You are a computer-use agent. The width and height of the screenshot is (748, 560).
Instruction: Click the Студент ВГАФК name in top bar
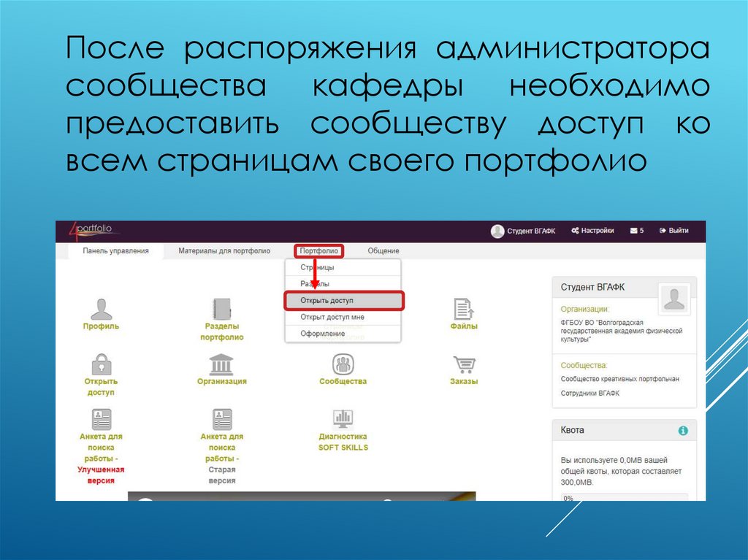click(x=531, y=231)
